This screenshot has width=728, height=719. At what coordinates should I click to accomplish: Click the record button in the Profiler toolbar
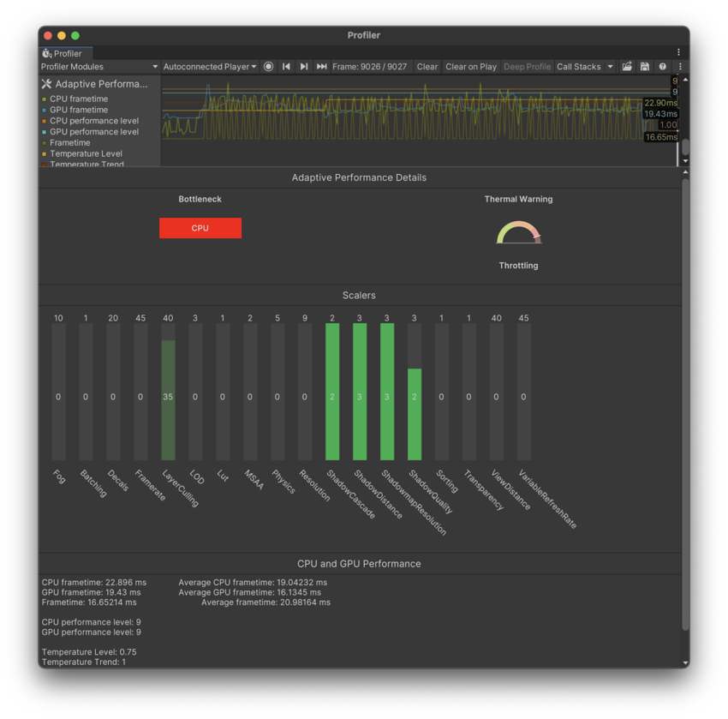coord(268,66)
